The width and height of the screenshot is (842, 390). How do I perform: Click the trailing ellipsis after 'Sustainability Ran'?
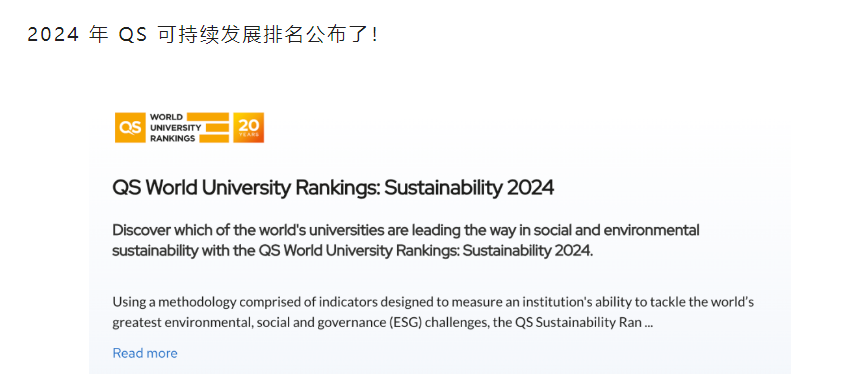tap(648, 323)
